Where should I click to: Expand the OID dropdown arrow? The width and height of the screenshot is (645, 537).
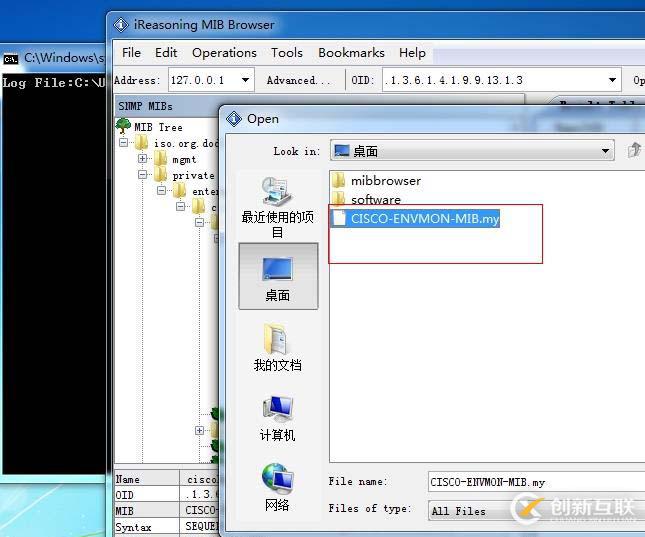click(612, 80)
